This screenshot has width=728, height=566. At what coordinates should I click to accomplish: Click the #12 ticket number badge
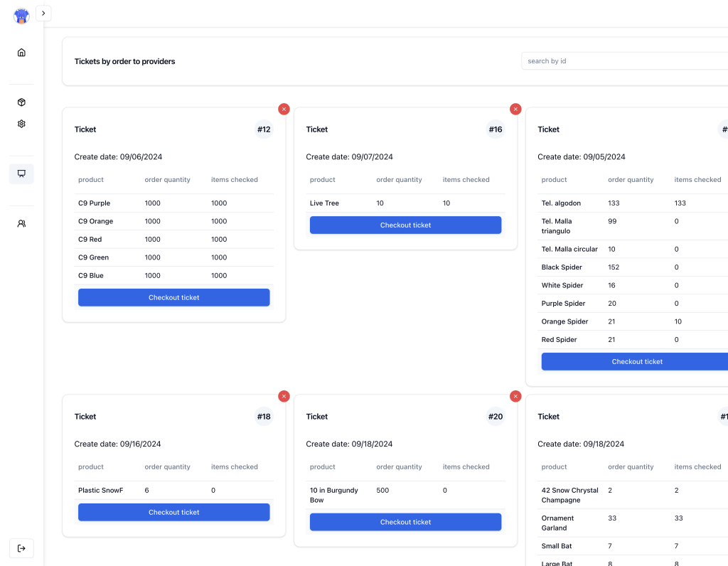(264, 129)
